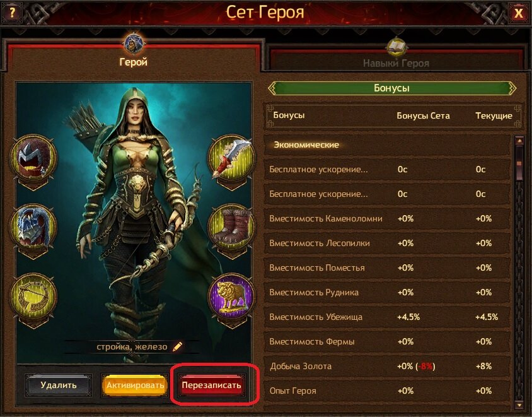Select the blue armor equipment slot
The height and width of the screenshot is (417, 532).
coord(33,228)
